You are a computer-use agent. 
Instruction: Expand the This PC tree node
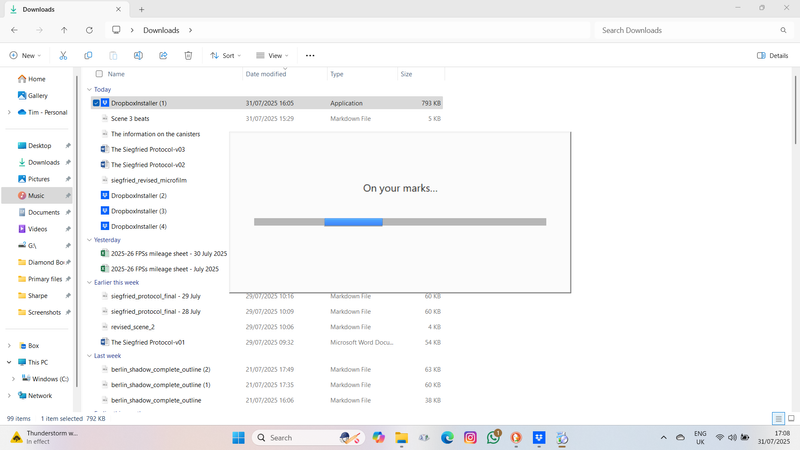(9, 362)
